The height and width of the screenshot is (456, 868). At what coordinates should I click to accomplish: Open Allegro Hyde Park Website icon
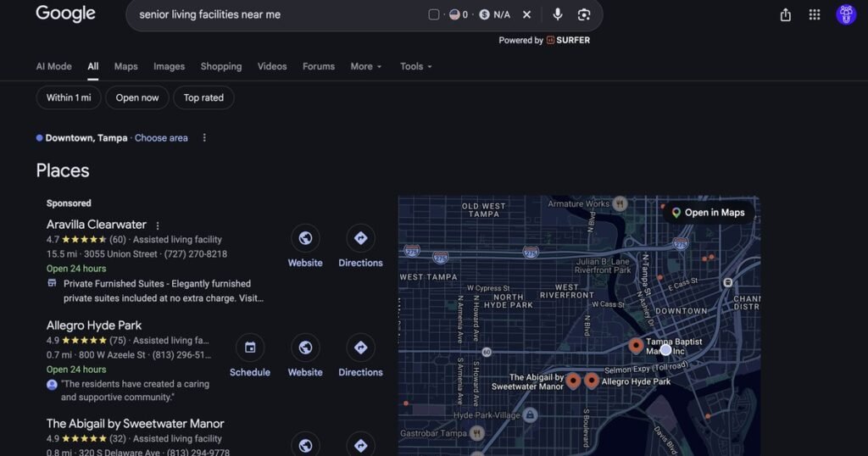[305, 348]
